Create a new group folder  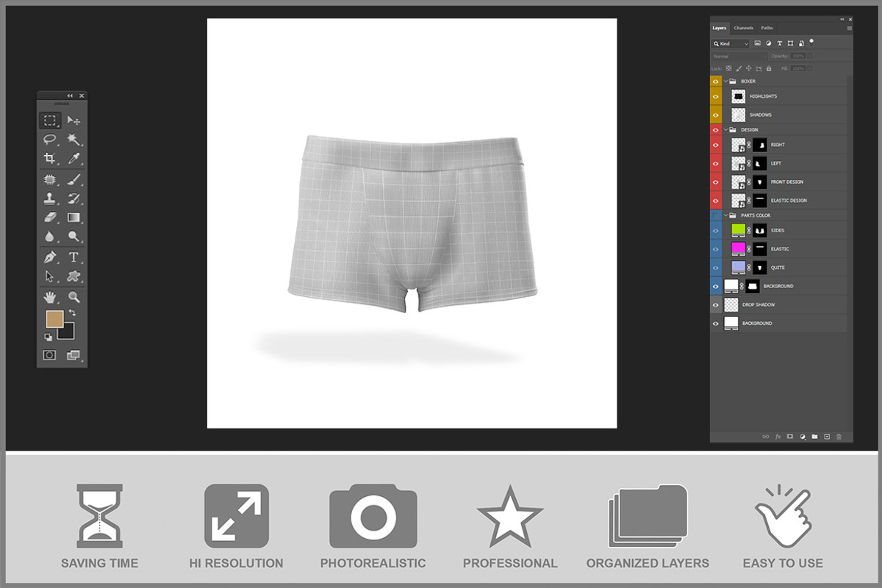pos(814,437)
